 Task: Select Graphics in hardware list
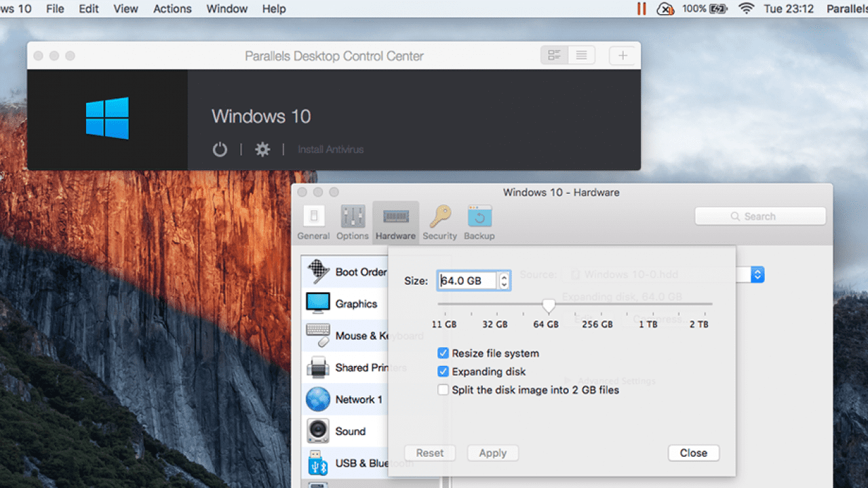[346, 304]
